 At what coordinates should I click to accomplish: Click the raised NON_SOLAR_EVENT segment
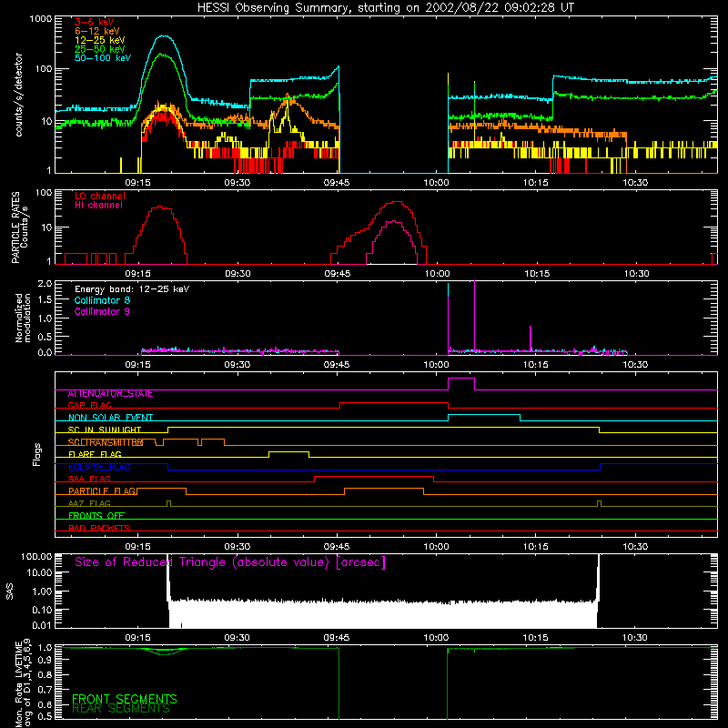[484, 415]
